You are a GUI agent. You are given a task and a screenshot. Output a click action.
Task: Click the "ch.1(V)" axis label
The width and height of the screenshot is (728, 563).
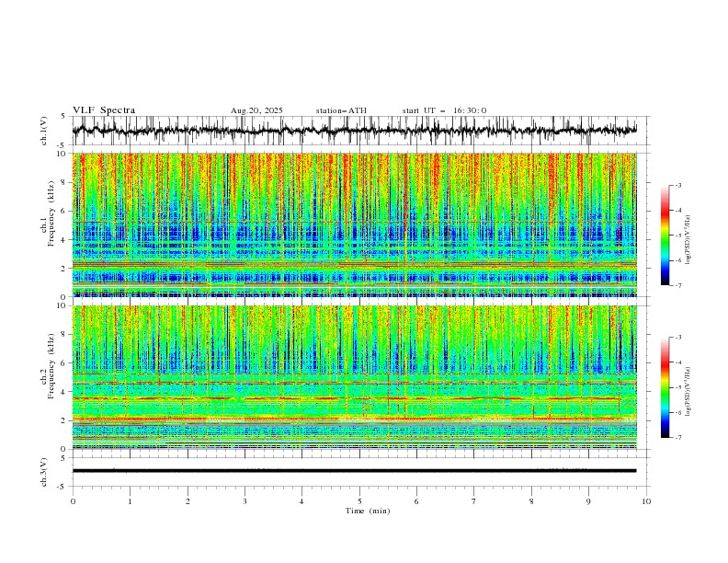tap(44, 131)
